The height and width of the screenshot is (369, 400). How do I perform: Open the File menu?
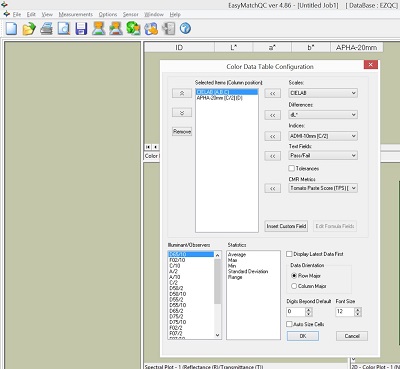coord(17,14)
